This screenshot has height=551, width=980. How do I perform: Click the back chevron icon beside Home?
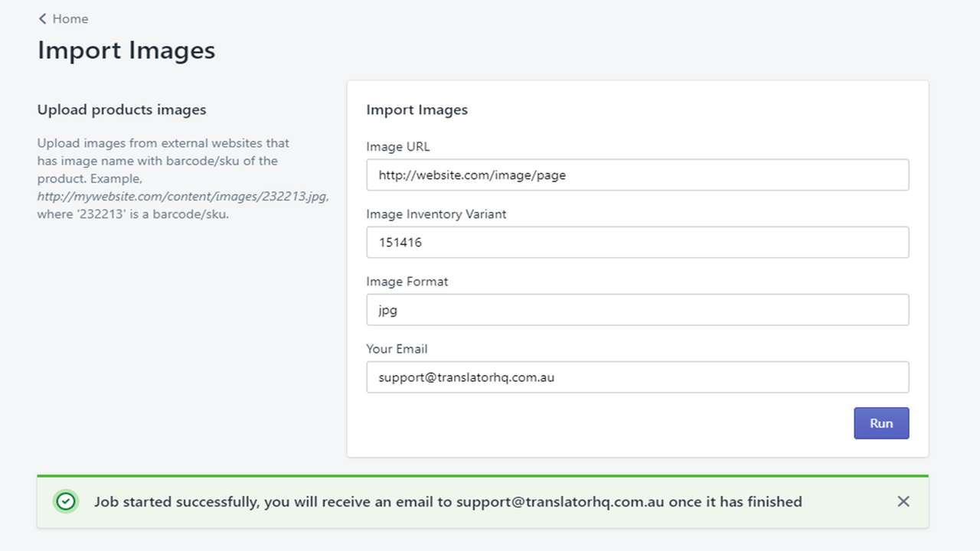(43, 18)
